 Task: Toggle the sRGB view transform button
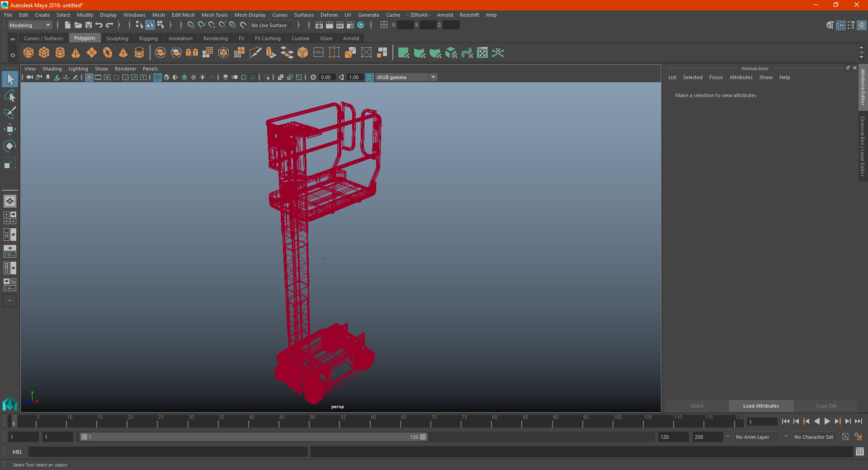[369, 77]
